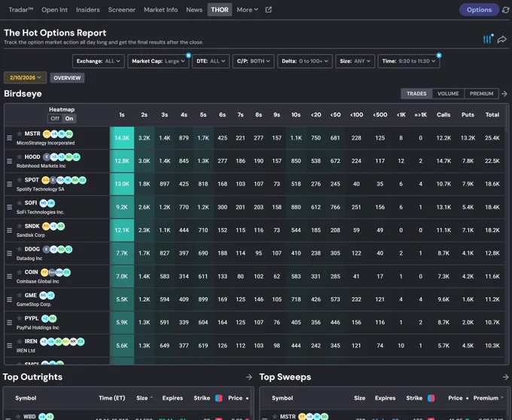Open the Market Cap filter dropdown
This screenshot has height=420, width=512.
coord(158,61)
